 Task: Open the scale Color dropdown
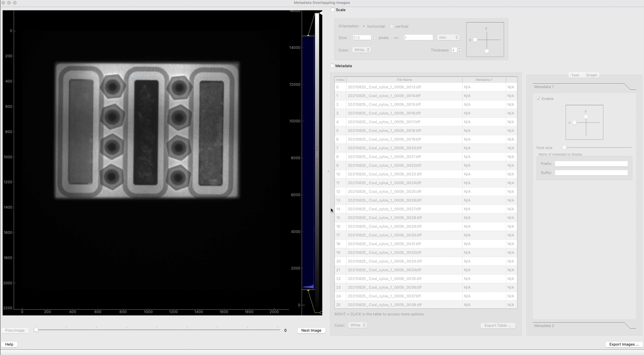pos(362,50)
